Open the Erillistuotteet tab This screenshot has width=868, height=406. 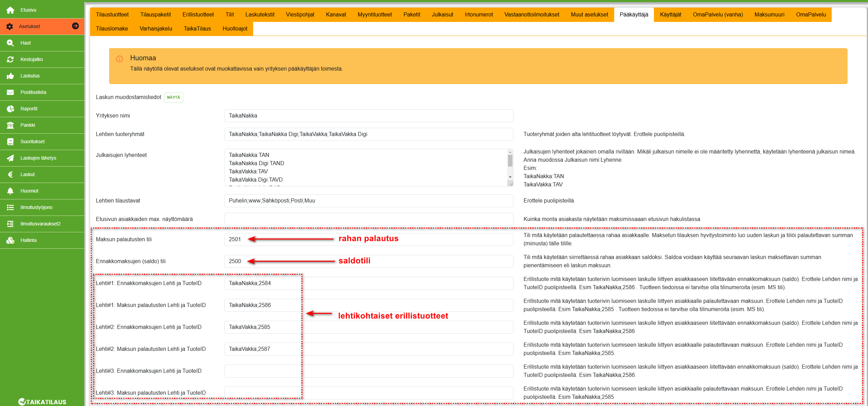click(x=198, y=14)
